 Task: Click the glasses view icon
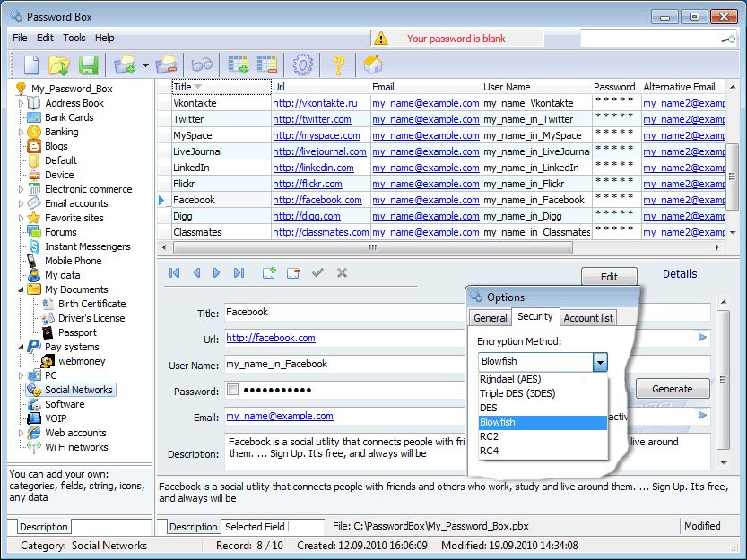coord(202,65)
